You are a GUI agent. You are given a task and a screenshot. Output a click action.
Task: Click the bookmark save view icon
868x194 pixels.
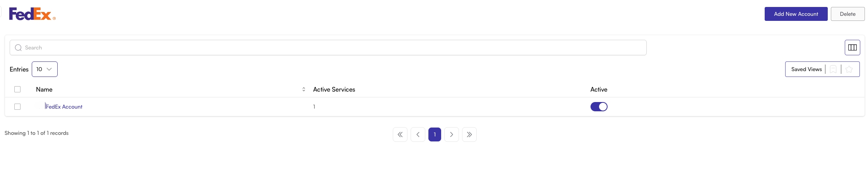pos(833,69)
